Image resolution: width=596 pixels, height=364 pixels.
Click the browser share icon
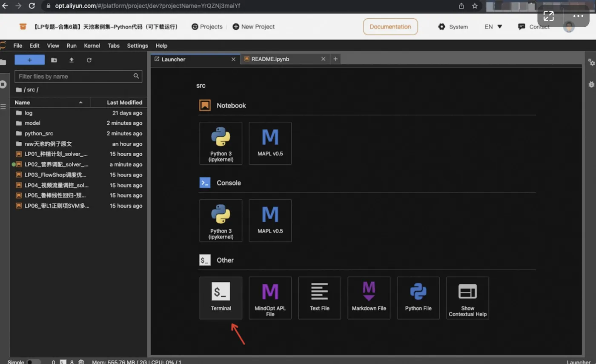pyautogui.click(x=461, y=6)
